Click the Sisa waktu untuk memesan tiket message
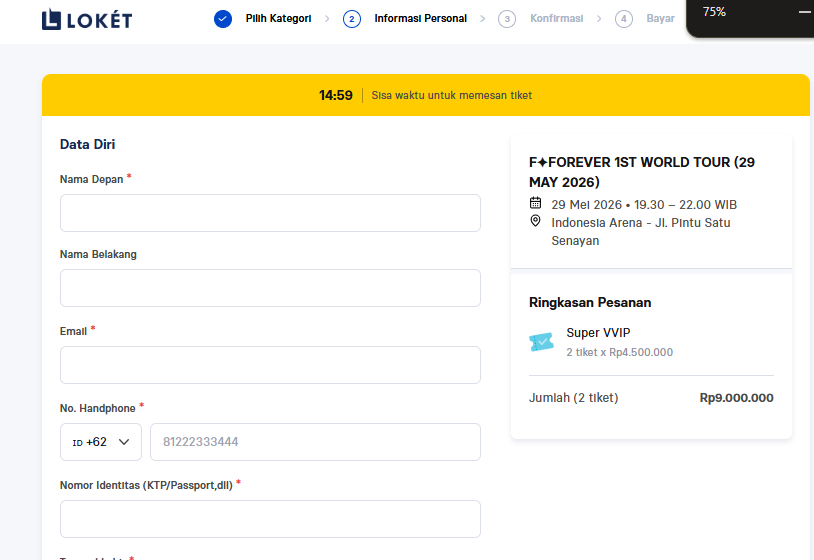 (x=452, y=95)
